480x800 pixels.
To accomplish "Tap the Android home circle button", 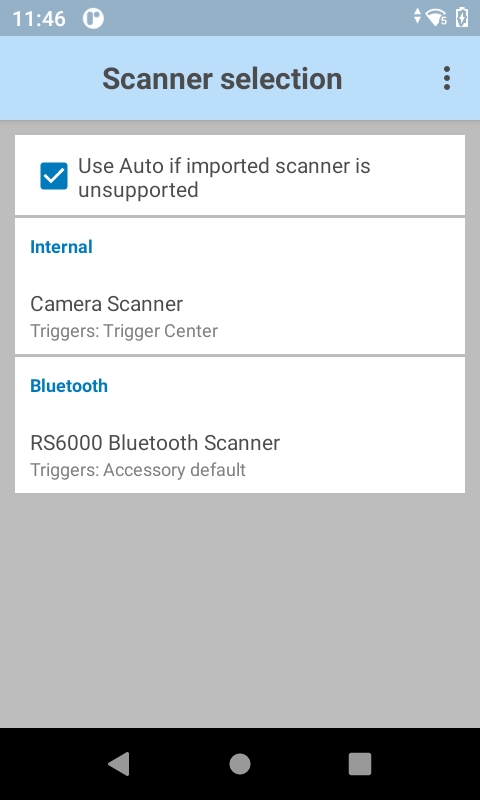I will click(240, 764).
